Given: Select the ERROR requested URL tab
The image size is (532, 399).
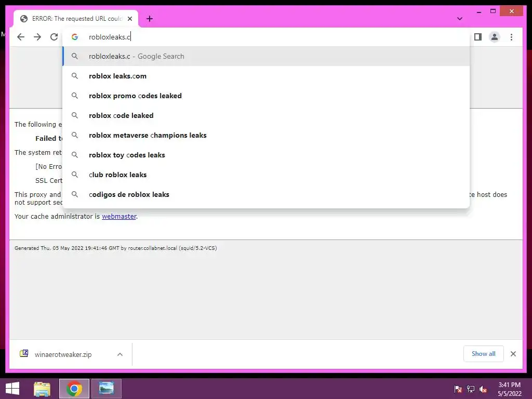Looking at the screenshot, I should click(x=76, y=19).
